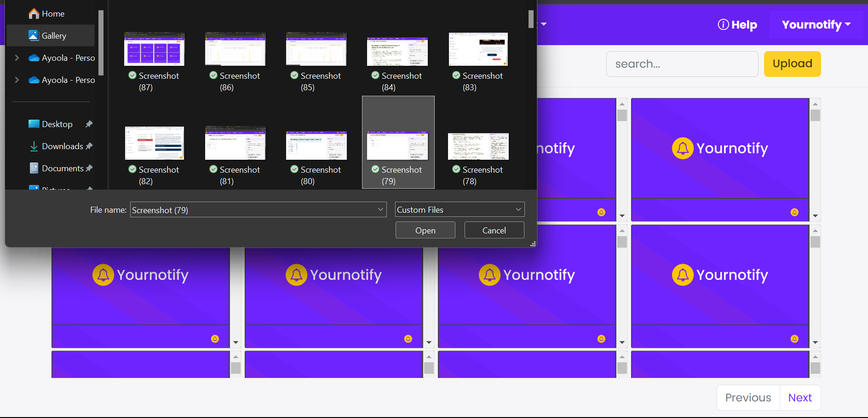Click the Documents page icon
868x418 pixels.
coord(34,168)
